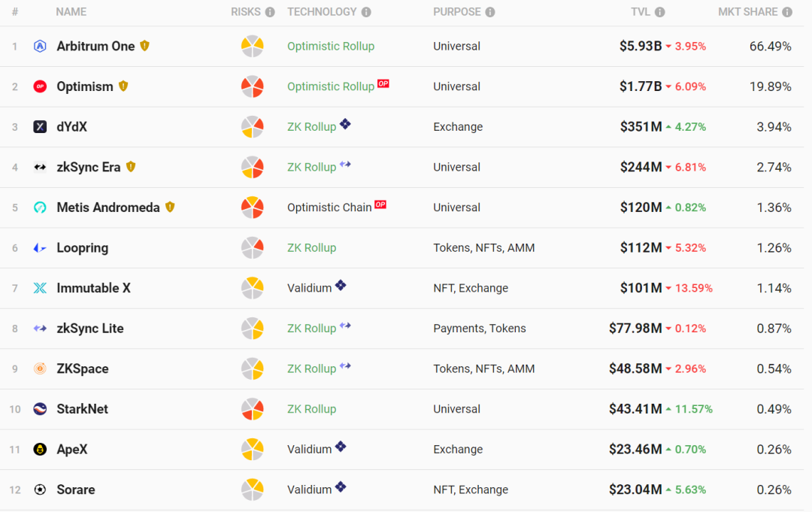Click the ApeX project row name
Viewport: 812px width, 512px height.
(x=72, y=450)
